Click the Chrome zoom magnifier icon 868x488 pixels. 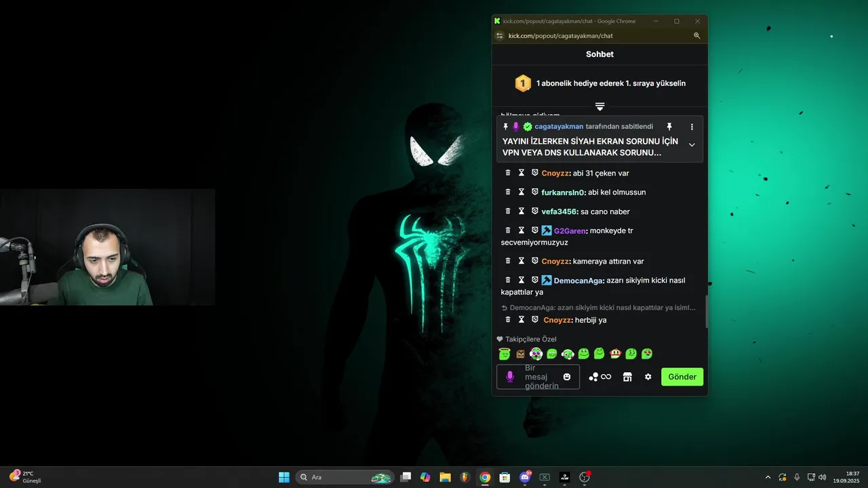pos(696,36)
